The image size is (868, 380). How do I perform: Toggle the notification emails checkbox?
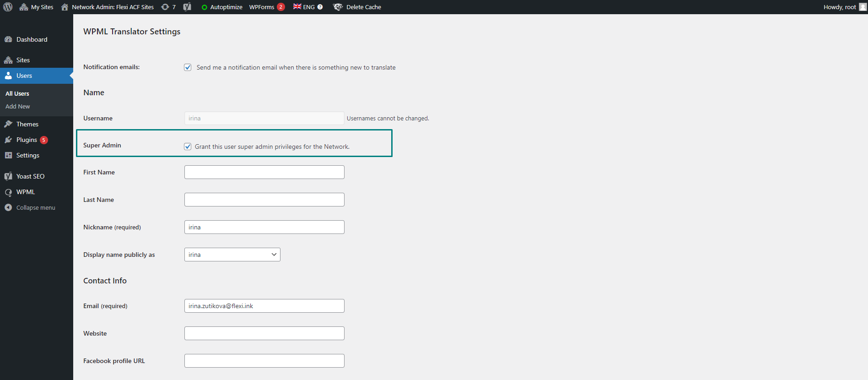click(x=188, y=67)
